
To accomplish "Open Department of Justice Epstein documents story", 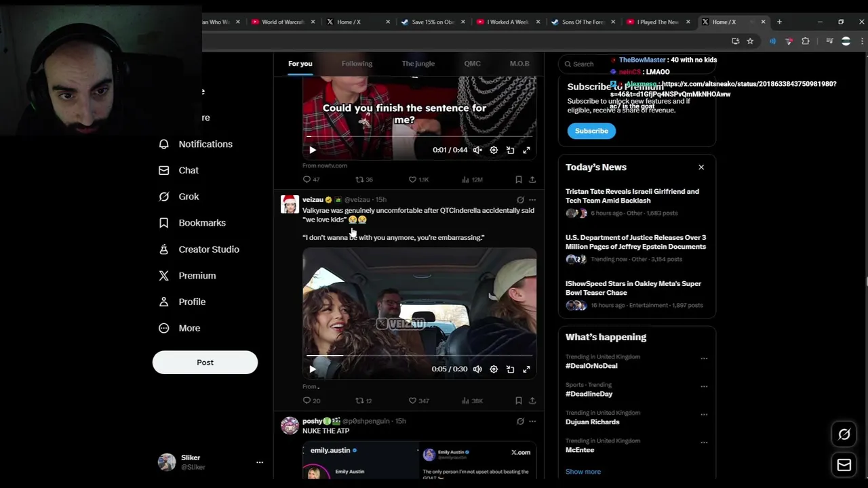I will point(637,249).
